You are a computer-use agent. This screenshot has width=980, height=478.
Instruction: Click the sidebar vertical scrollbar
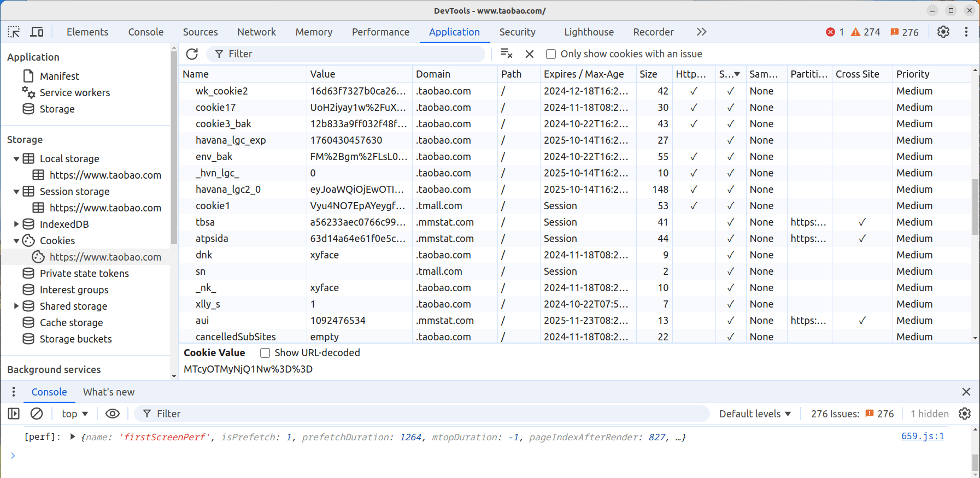point(174,147)
